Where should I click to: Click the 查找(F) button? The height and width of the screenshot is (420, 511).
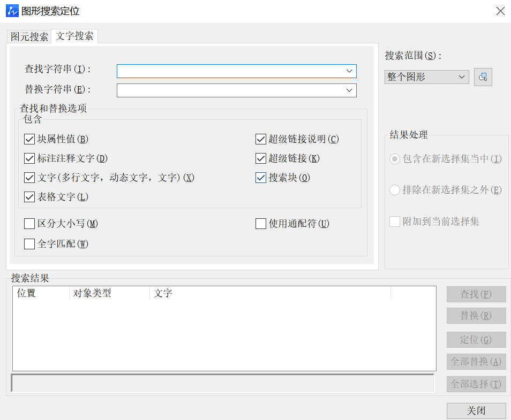pyautogui.click(x=476, y=294)
